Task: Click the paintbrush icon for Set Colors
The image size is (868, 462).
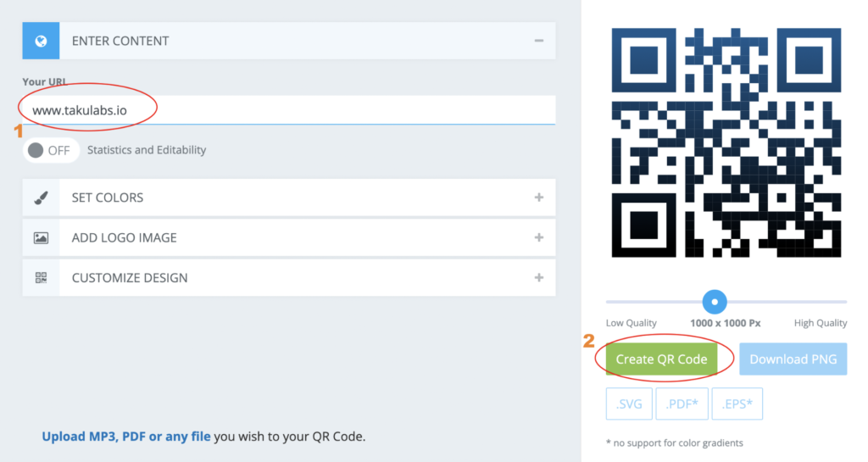Action: click(x=41, y=198)
